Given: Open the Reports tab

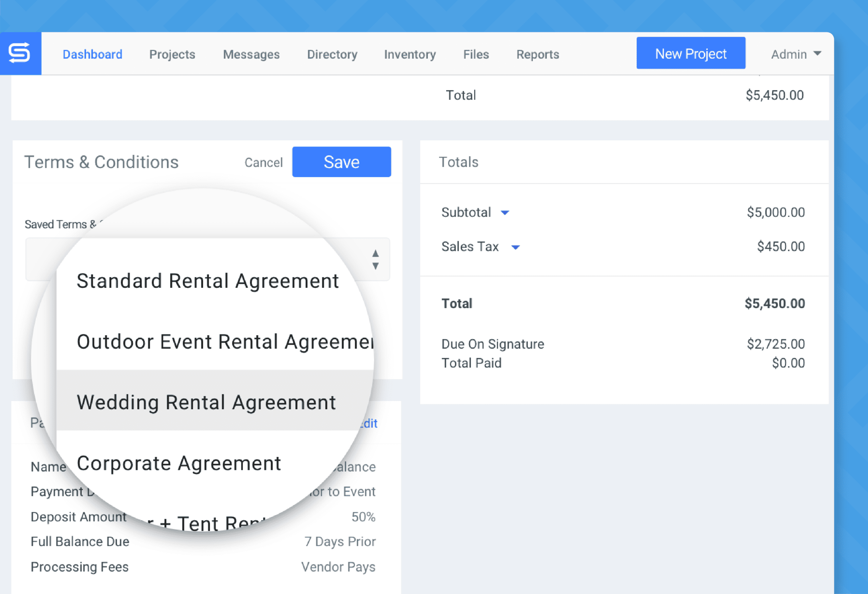Looking at the screenshot, I should [537, 55].
